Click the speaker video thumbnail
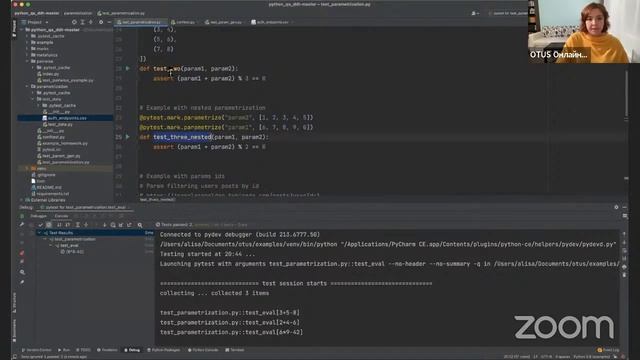Image resolution: width=640 pixels, height=360 pixels. [584, 31]
